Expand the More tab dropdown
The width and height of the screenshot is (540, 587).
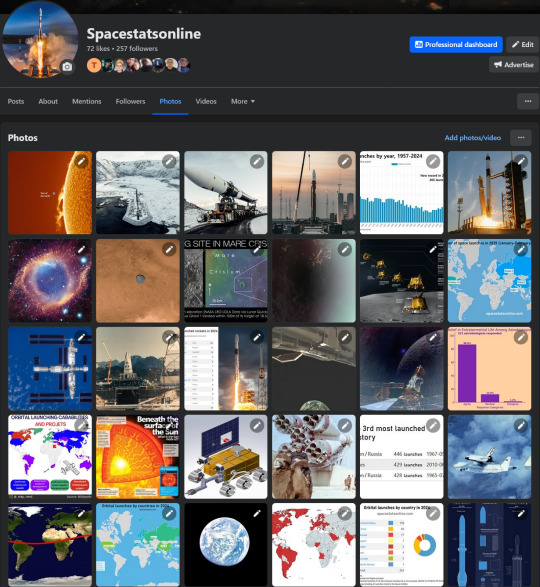click(243, 101)
